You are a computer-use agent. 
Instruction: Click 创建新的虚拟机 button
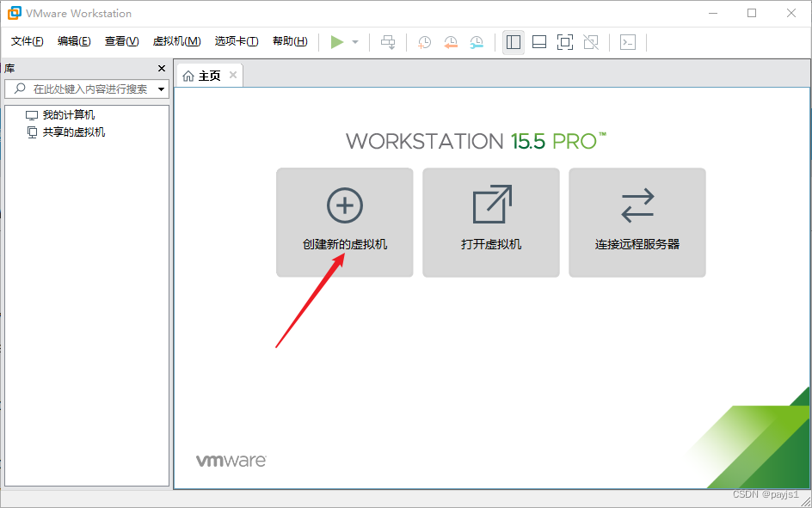point(345,223)
